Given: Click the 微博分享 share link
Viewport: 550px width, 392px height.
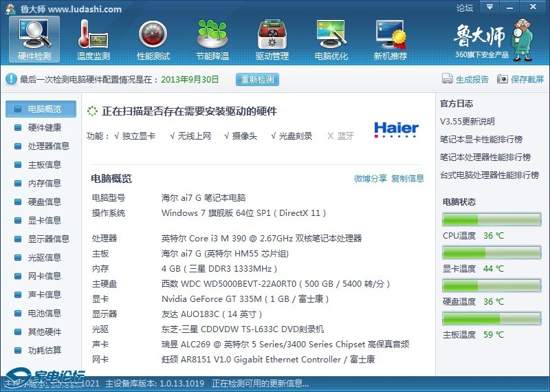Looking at the screenshot, I should click(x=371, y=179).
